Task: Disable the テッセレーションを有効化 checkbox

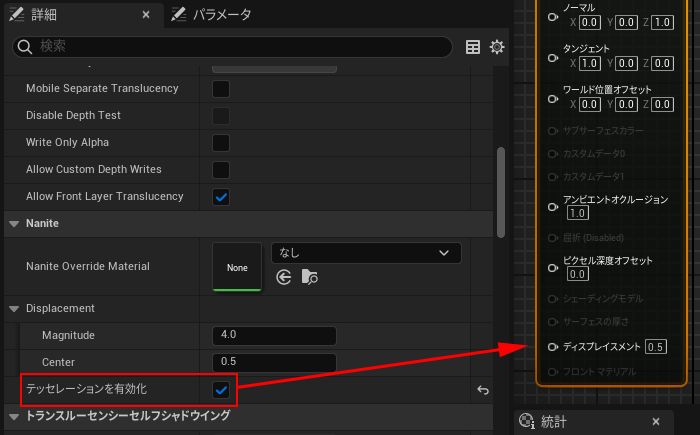Action: (x=222, y=389)
